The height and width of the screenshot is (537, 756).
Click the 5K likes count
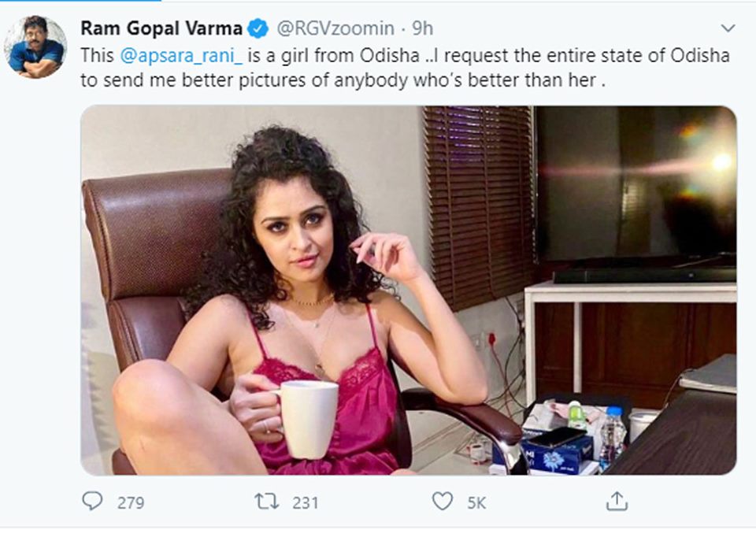476,502
